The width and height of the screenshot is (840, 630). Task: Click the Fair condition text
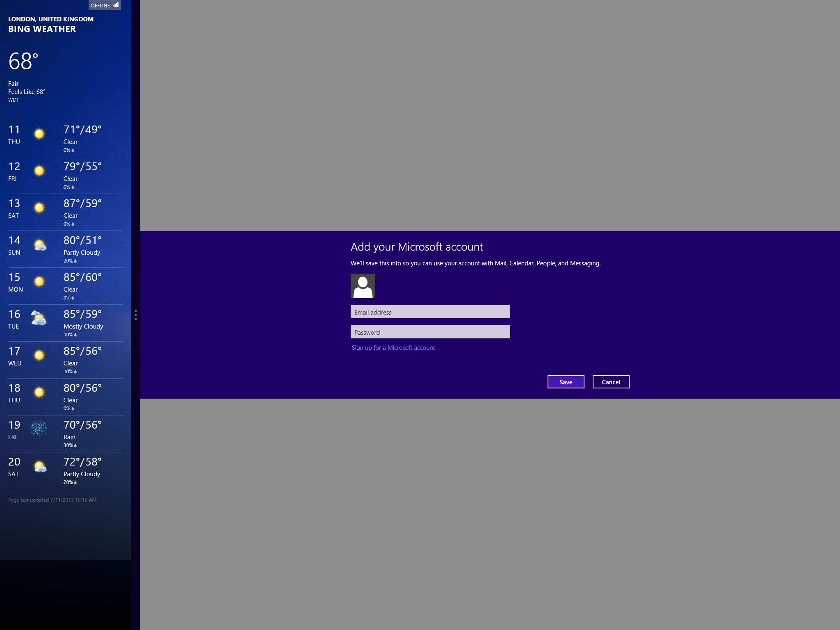click(x=13, y=84)
